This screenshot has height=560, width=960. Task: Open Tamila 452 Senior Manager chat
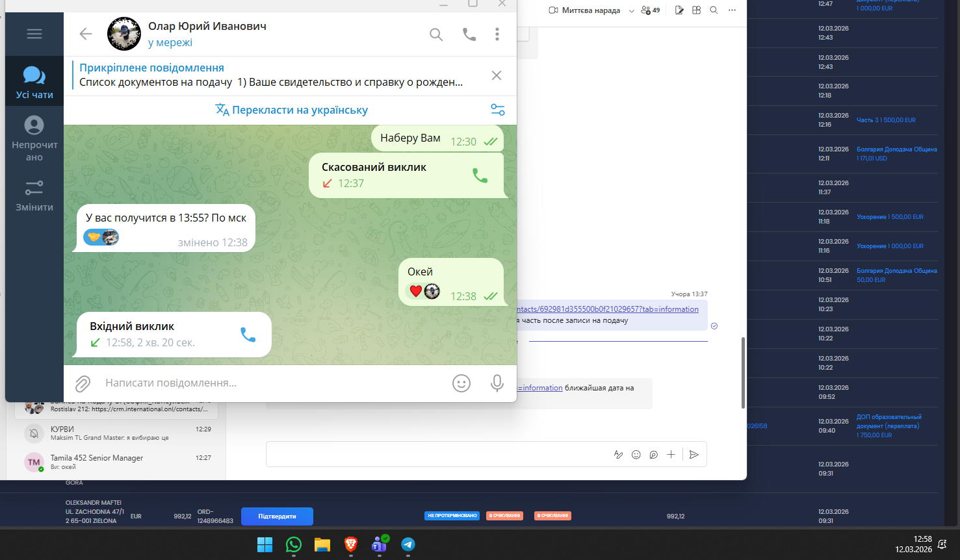[x=117, y=462]
